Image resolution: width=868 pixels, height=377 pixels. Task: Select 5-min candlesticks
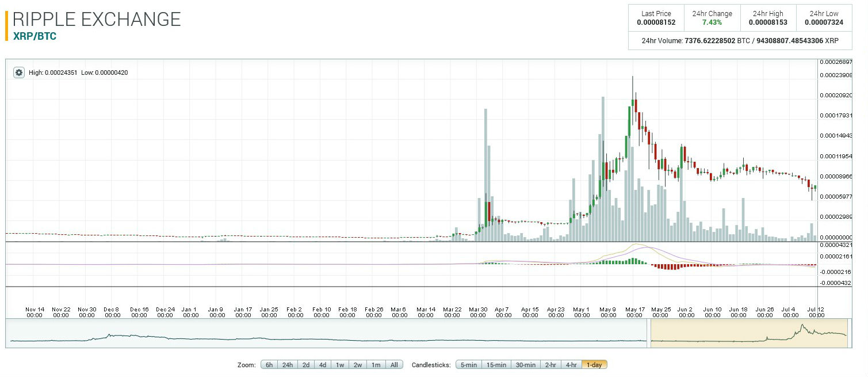(x=468, y=365)
